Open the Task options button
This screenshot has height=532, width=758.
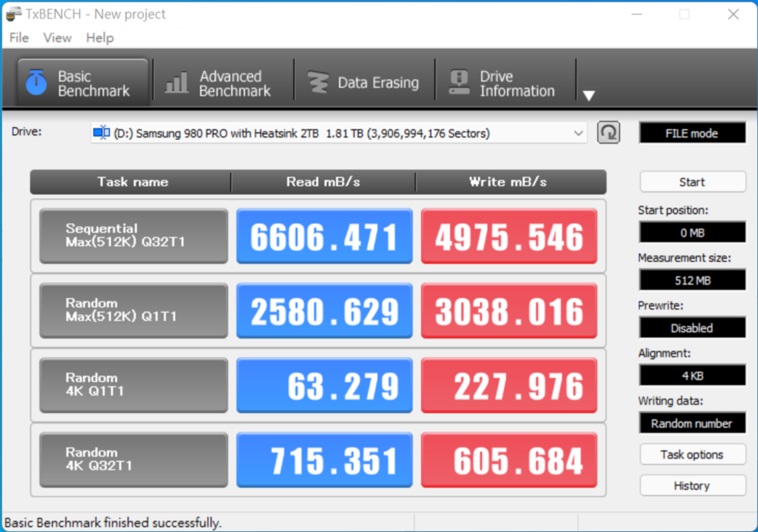pyautogui.click(x=692, y=455)
